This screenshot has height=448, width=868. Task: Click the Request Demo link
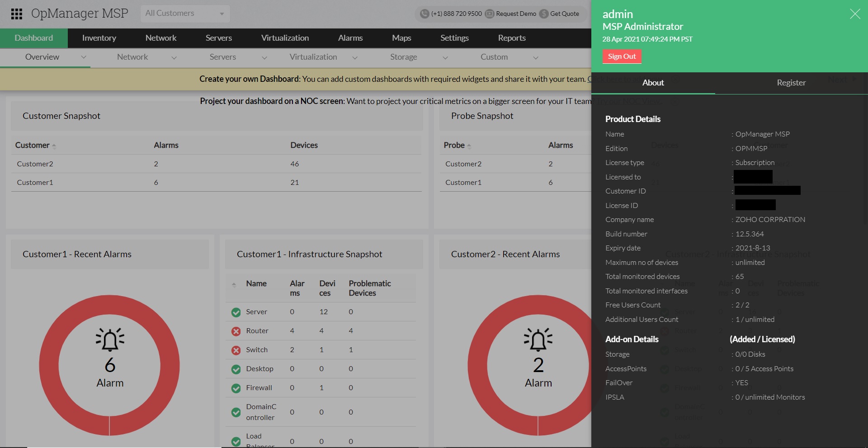[516, 14]
